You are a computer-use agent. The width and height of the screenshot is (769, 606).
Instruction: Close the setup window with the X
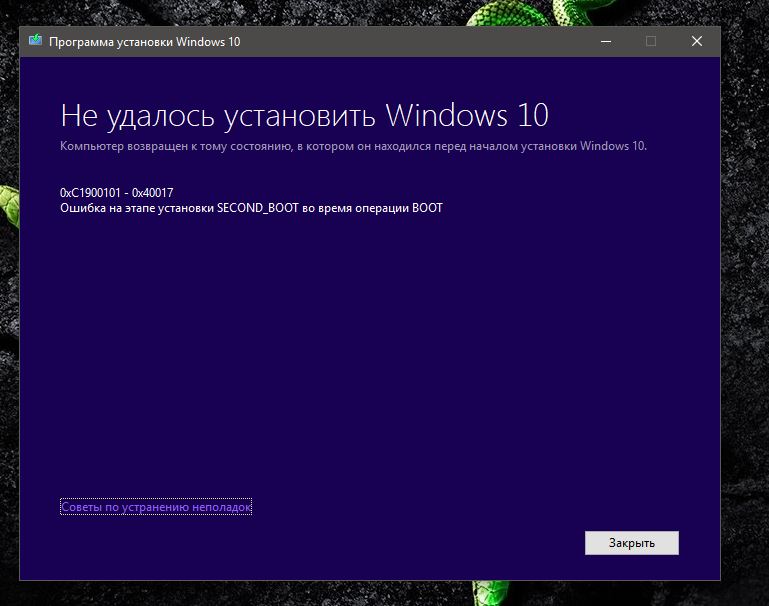point(697,41)
